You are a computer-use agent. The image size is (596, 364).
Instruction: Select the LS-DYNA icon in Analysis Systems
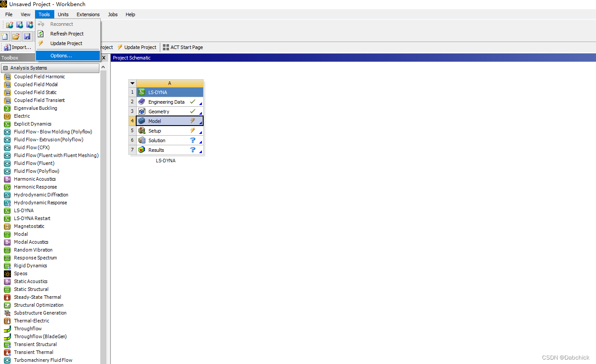(8, 210)
